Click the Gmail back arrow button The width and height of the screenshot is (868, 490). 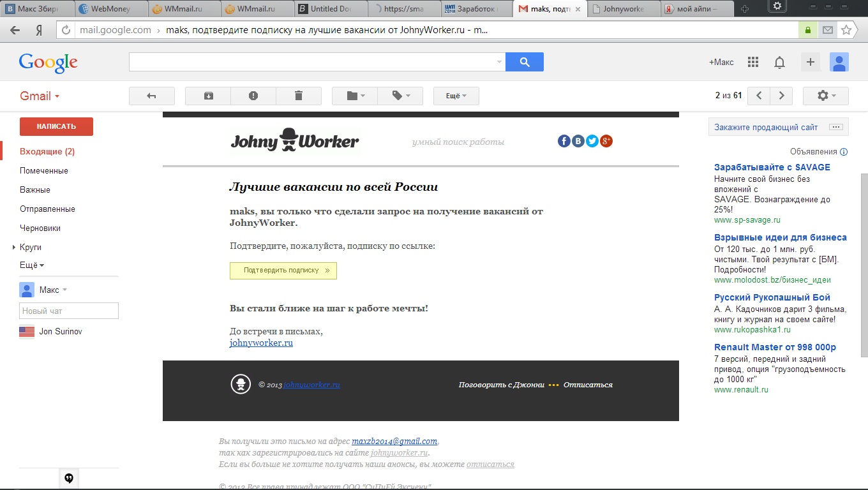click(152, 96)
